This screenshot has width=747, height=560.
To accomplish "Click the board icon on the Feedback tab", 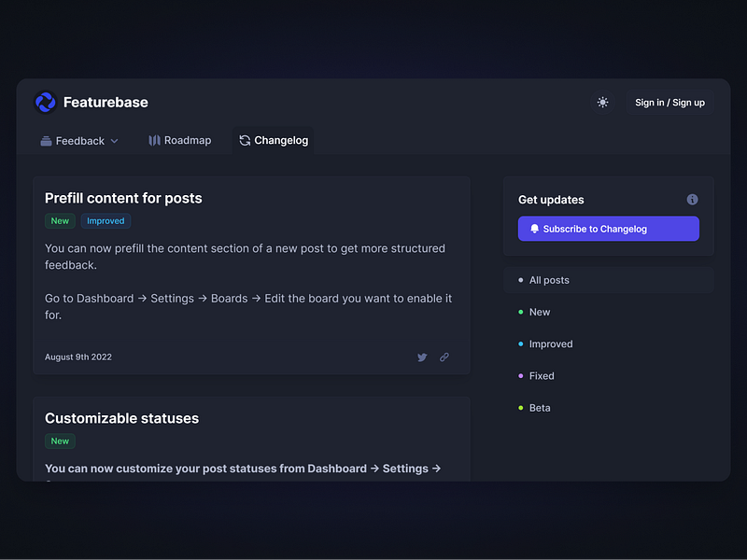I will 45,140.
